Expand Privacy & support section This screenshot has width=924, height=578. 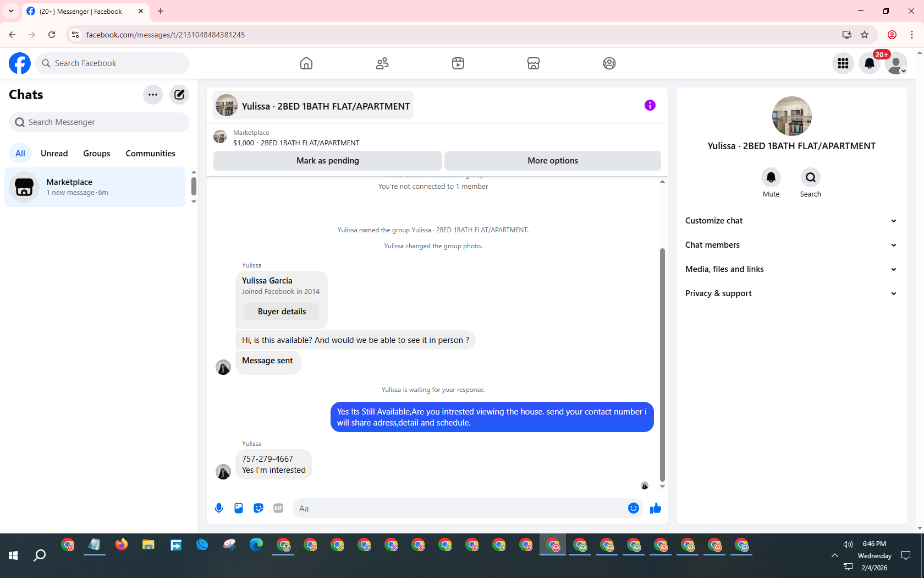(791, 293)
